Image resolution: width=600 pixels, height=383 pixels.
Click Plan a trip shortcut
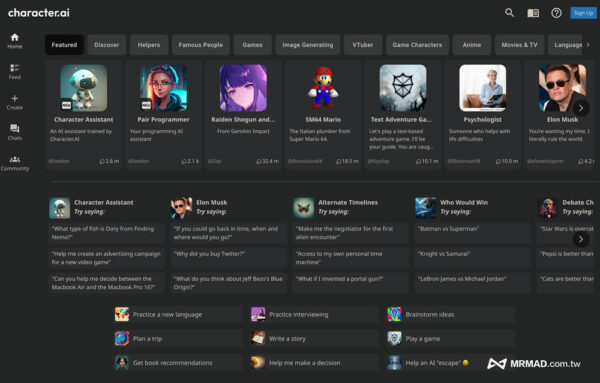178,339
